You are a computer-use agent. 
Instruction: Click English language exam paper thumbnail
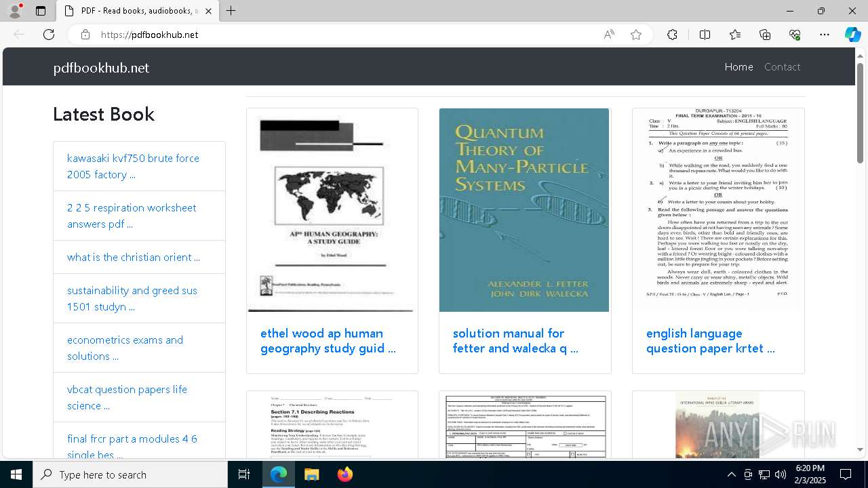tap(718, 210)
